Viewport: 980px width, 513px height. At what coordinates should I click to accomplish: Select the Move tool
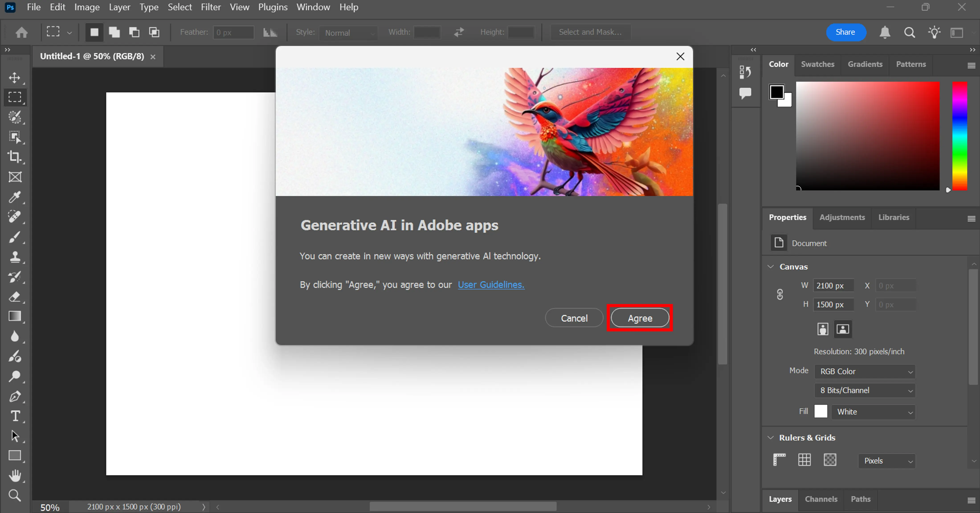14,78
